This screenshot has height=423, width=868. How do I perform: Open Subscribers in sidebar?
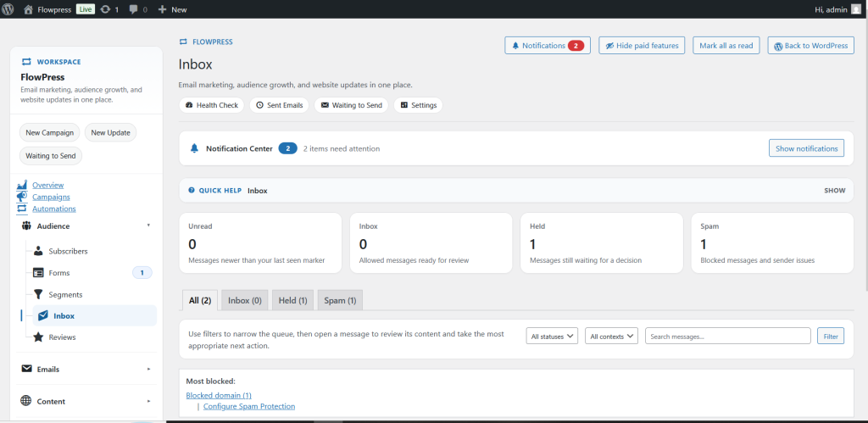pyautogui.click(x=68, y=251)
